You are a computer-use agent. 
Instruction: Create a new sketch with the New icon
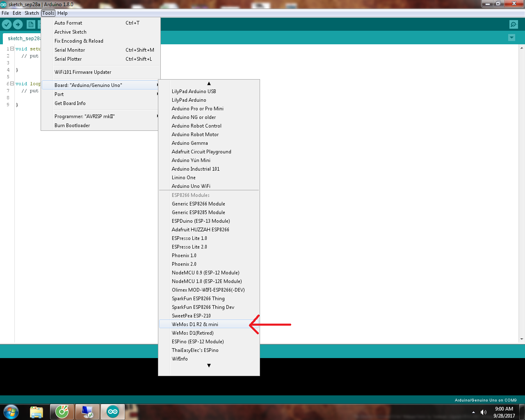pyautogui.click(x=31, y=25)
